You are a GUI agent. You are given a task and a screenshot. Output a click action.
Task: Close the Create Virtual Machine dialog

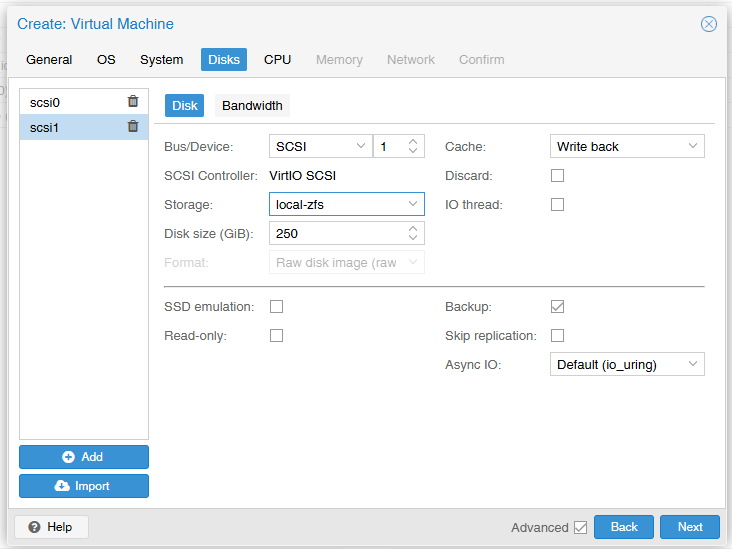(709, 24)
